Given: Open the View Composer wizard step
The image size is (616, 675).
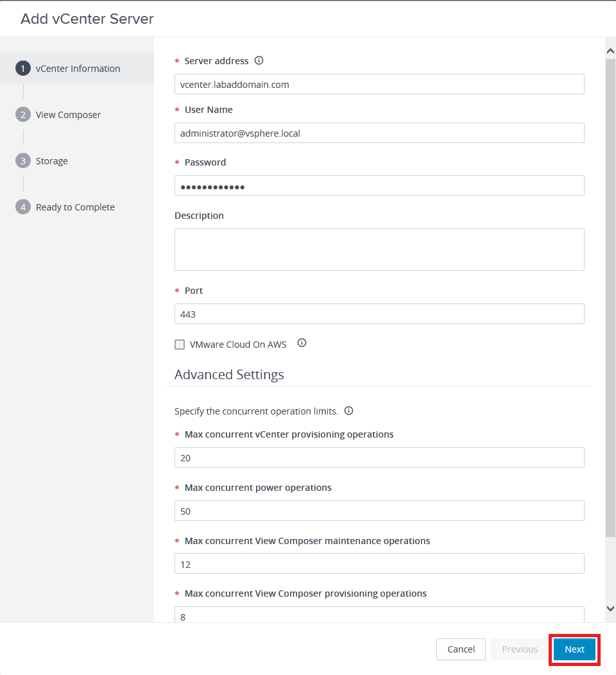Looking at the screenshot, I should click(x=68, y=115).
